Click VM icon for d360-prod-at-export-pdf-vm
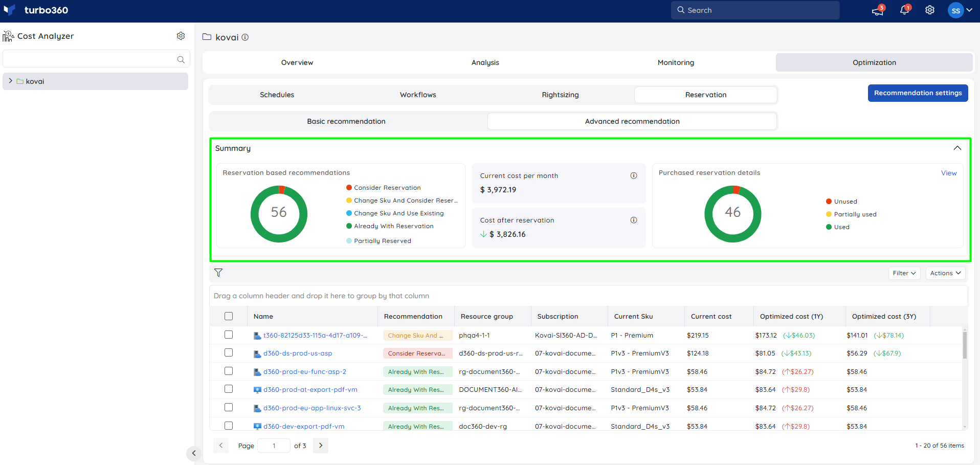980x465 pixels. (257, 390)
